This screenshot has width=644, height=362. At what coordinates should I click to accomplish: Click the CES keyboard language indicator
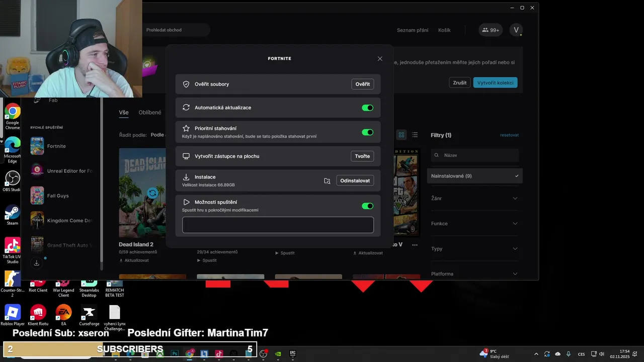click(x=582, y=354)
